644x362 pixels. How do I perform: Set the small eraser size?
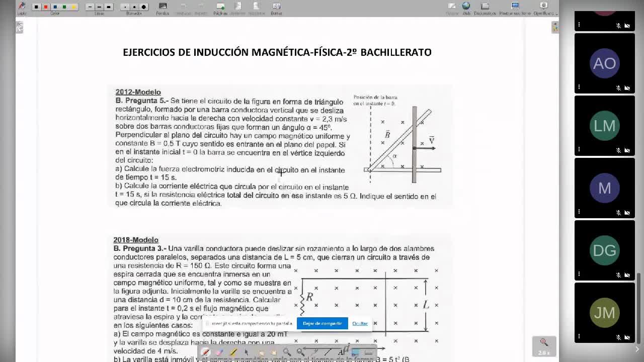point(125,7)
